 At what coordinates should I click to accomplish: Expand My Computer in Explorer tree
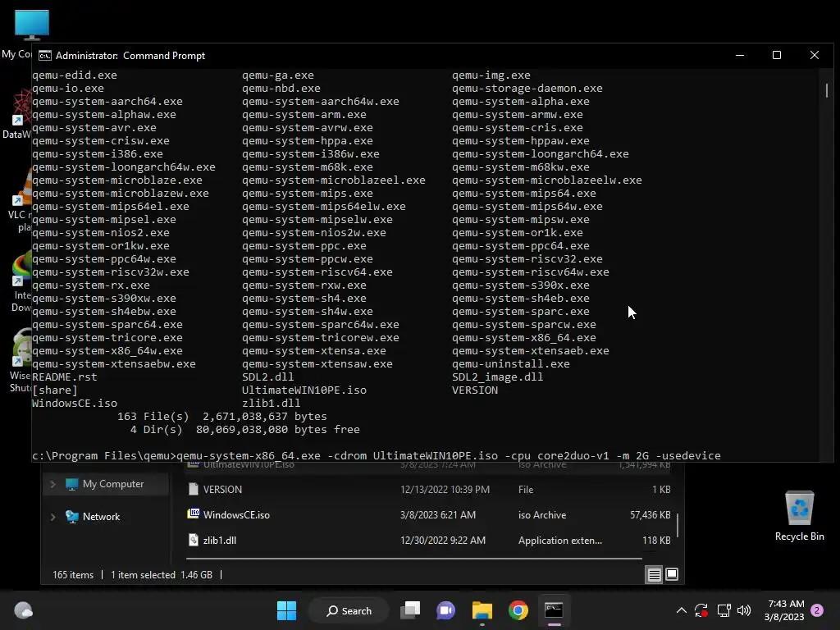point(52,484)
